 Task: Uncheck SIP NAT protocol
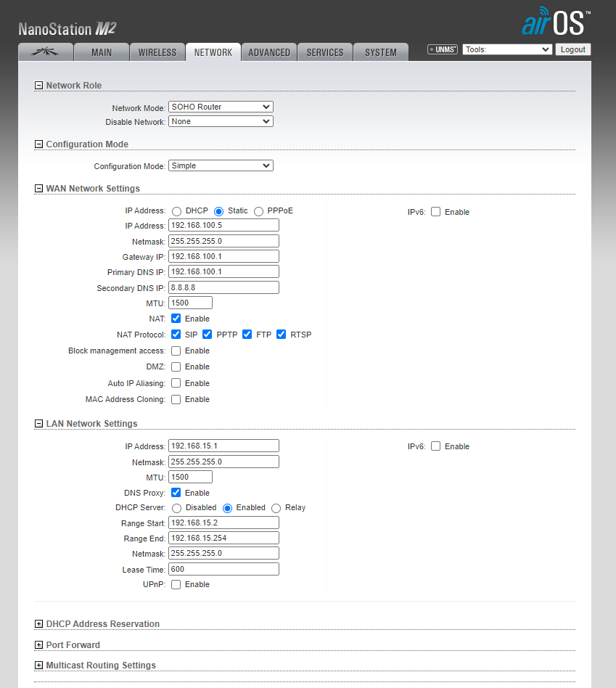176,335
